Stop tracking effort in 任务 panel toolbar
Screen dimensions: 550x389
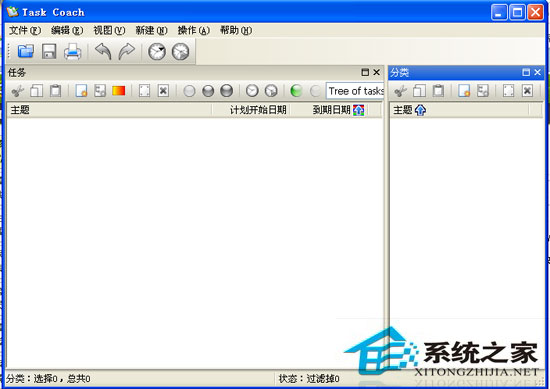point(271,91)
